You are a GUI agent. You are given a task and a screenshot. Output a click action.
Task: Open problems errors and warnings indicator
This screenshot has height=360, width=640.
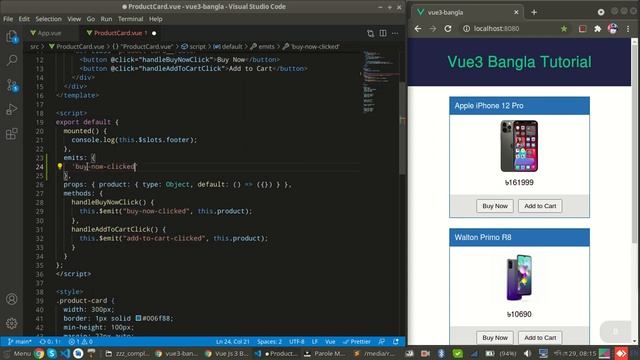(x=80, y=341)
